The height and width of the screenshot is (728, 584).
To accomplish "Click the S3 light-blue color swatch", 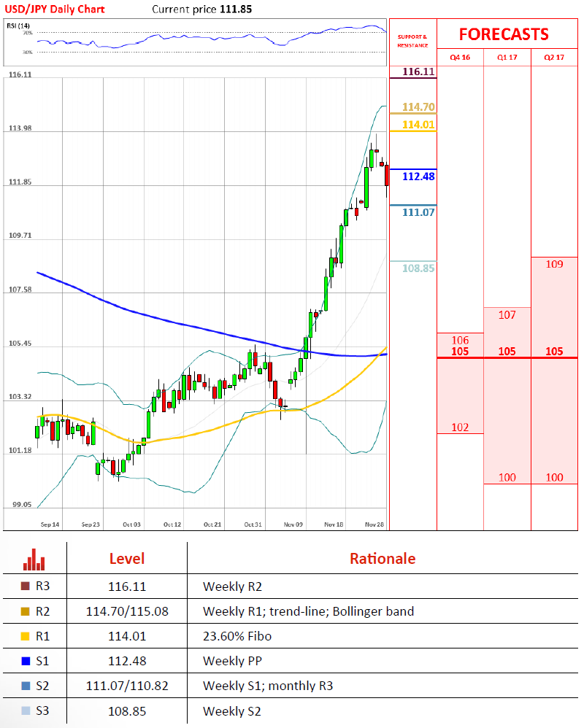I will [26, 710].
